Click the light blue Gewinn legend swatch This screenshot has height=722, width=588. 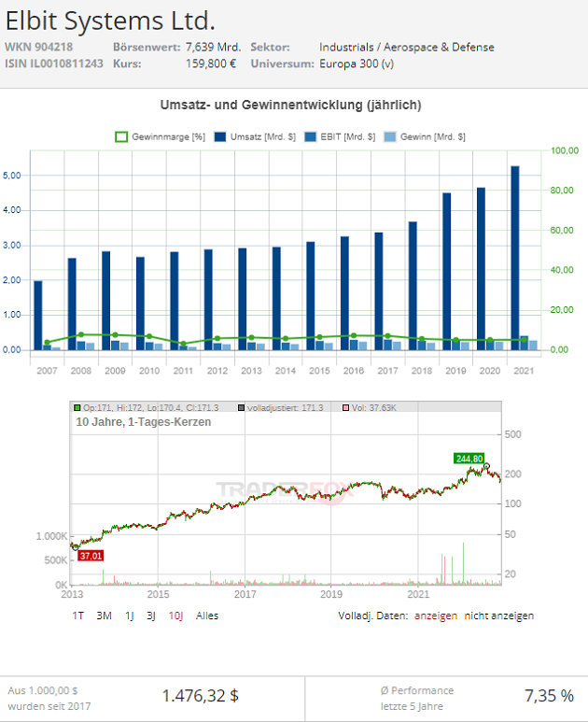coord(390,136)
